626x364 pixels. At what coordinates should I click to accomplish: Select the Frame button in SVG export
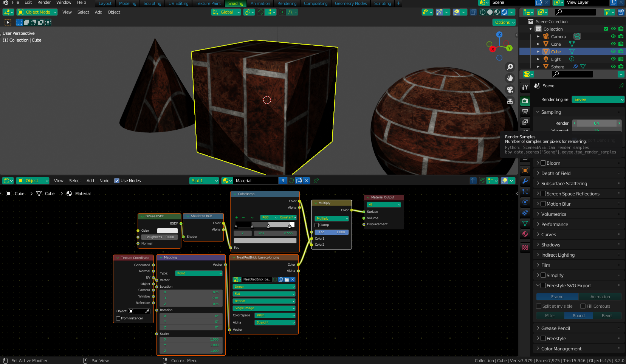click(557, 297)
